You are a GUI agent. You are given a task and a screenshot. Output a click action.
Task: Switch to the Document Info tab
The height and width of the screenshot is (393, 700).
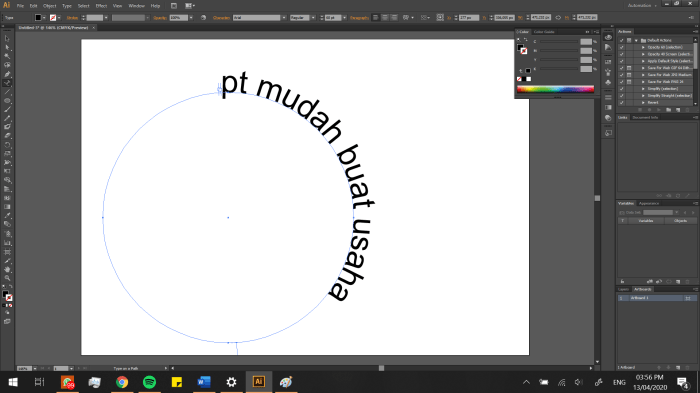(645, 117)
